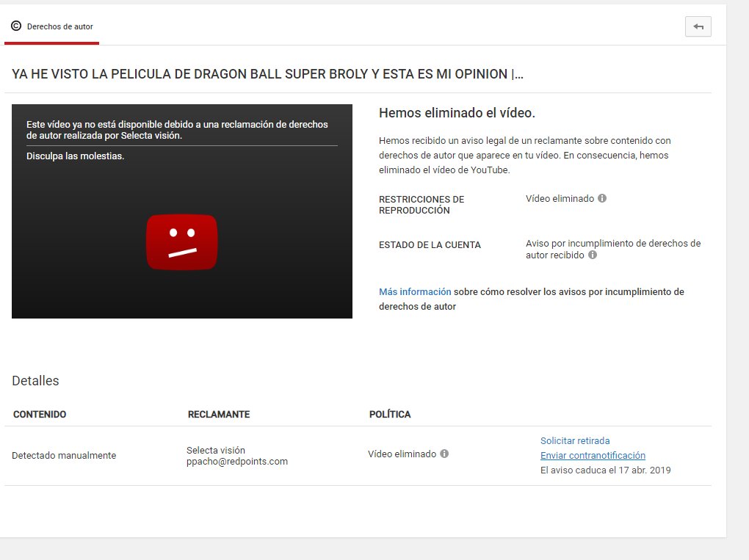Click 'El aviso caduca el 17 abr. 2019'

tap(605, 470)
